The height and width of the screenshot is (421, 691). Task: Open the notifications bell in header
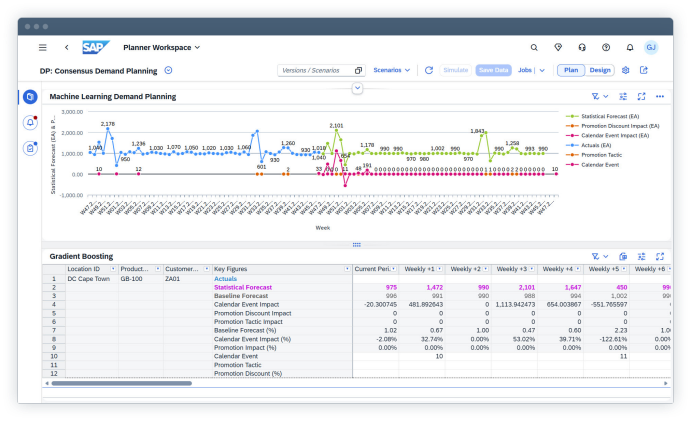[x=630, y=47]
